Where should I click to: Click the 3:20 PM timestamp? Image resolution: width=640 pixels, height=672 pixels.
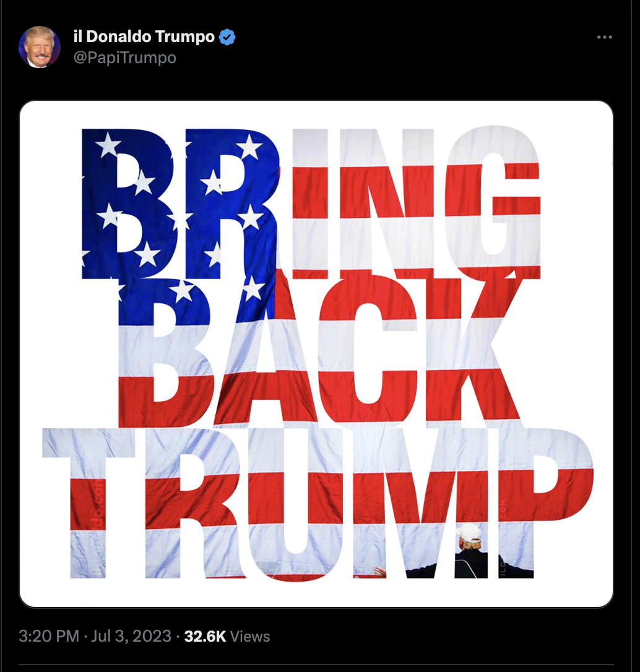tap(49, 636)
